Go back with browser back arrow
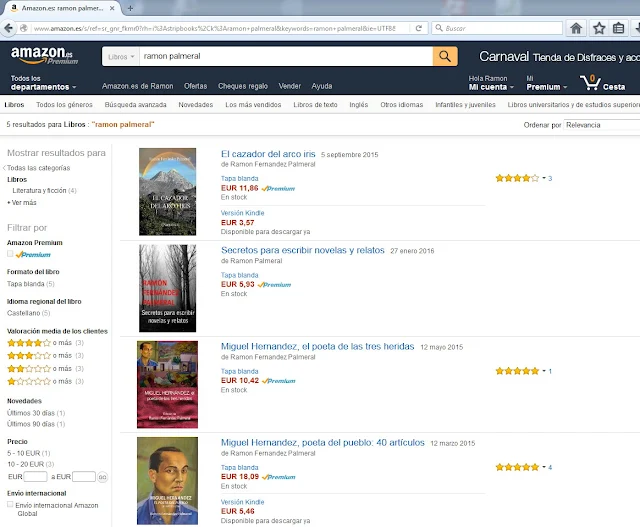The width and height of the screenshot is (640, 527). [8, 28]
